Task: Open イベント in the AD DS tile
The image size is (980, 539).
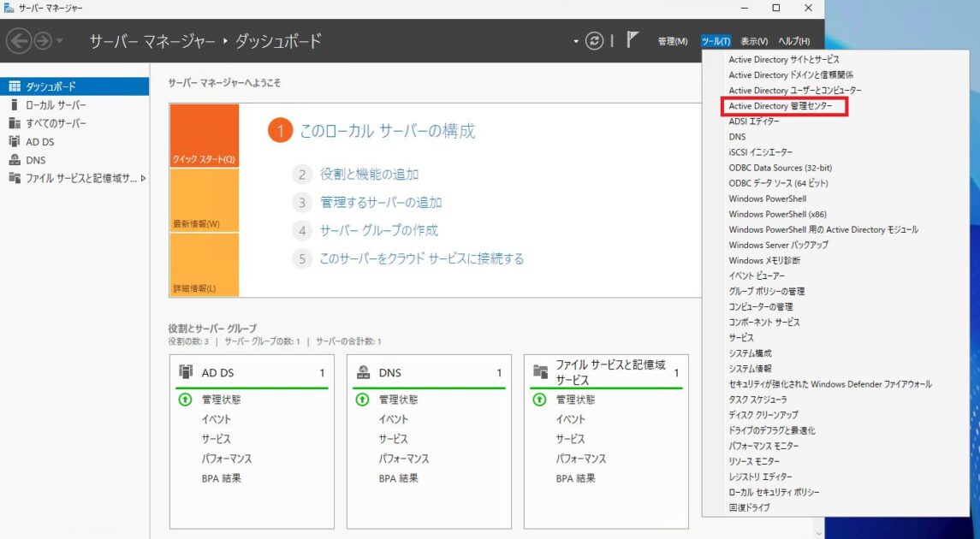Action: pos(217,419)
